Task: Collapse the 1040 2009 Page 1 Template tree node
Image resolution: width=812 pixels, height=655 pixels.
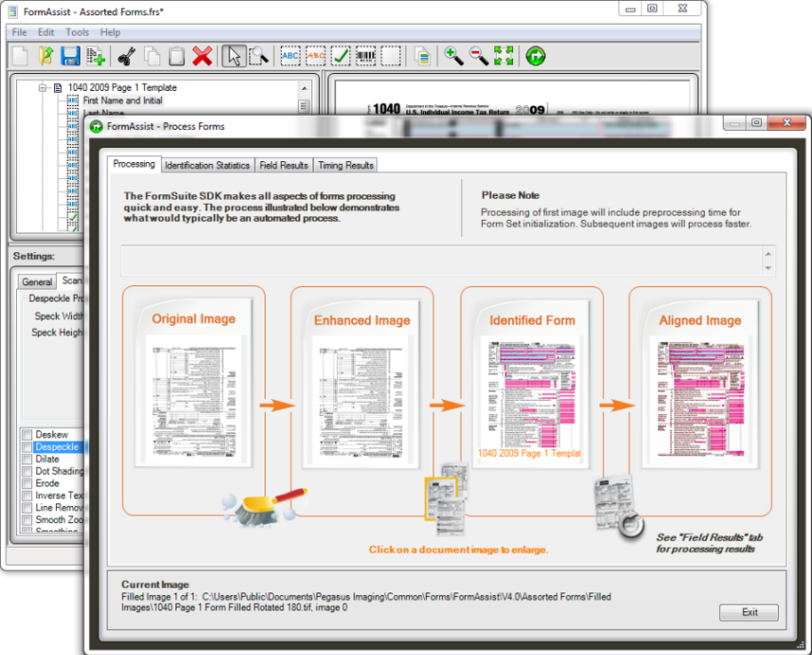Action: point(43,87)
